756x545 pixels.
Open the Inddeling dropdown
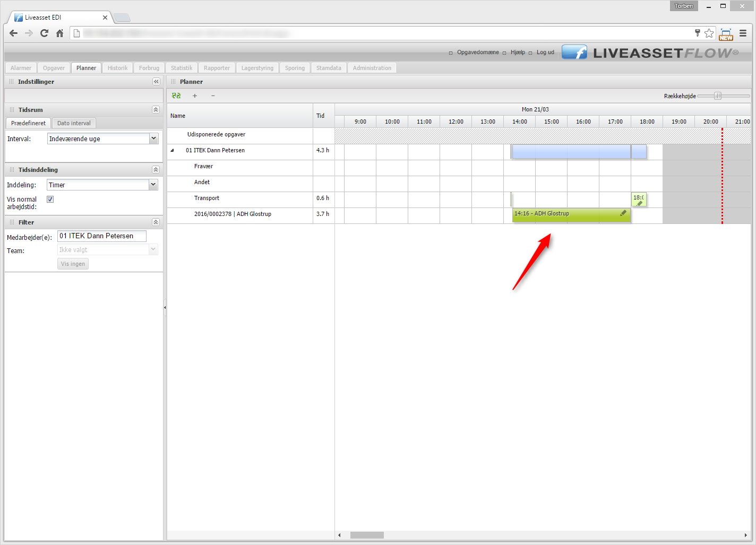tap(153, 185)
